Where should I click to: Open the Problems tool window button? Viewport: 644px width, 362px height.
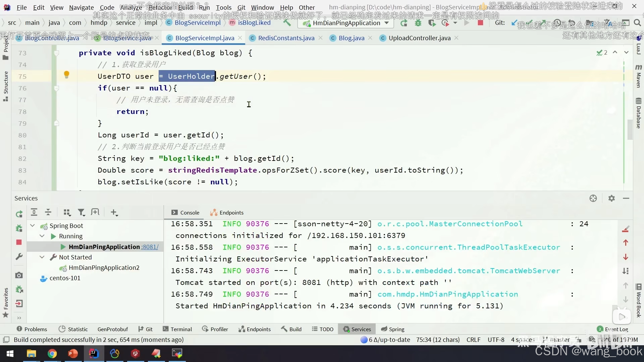pyautogui.click(x=32, y=329)
